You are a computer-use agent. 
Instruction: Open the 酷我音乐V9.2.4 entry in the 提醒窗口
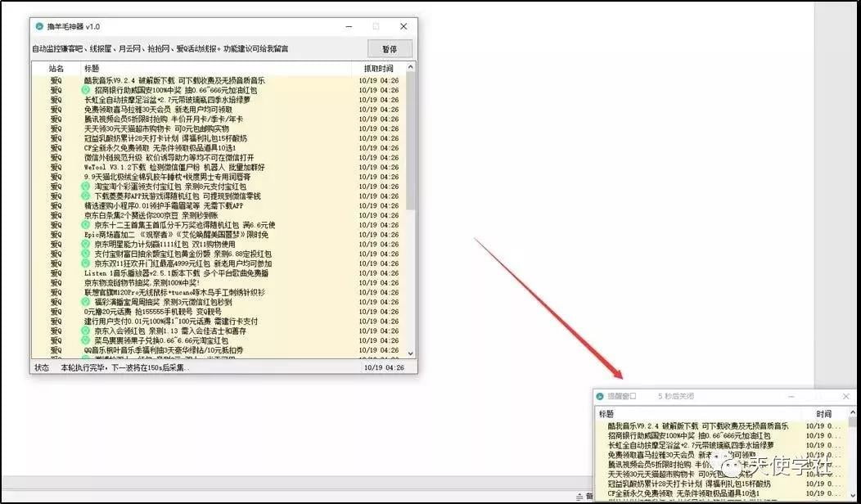point(698,426)
